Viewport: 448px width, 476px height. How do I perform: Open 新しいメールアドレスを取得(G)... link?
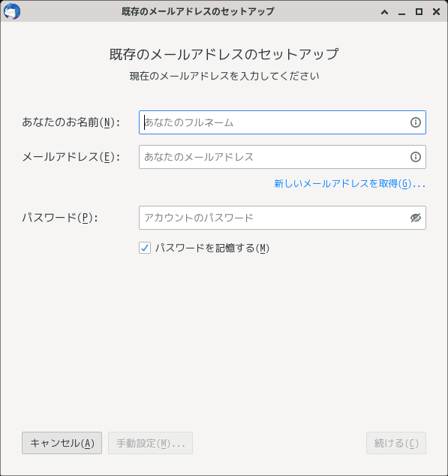coord(350,184)
